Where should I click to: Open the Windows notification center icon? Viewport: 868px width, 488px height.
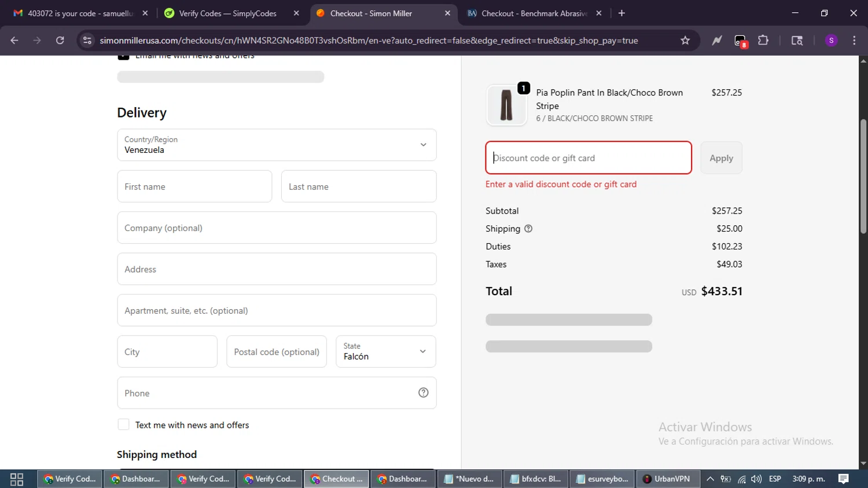click(x=844, y=479)
